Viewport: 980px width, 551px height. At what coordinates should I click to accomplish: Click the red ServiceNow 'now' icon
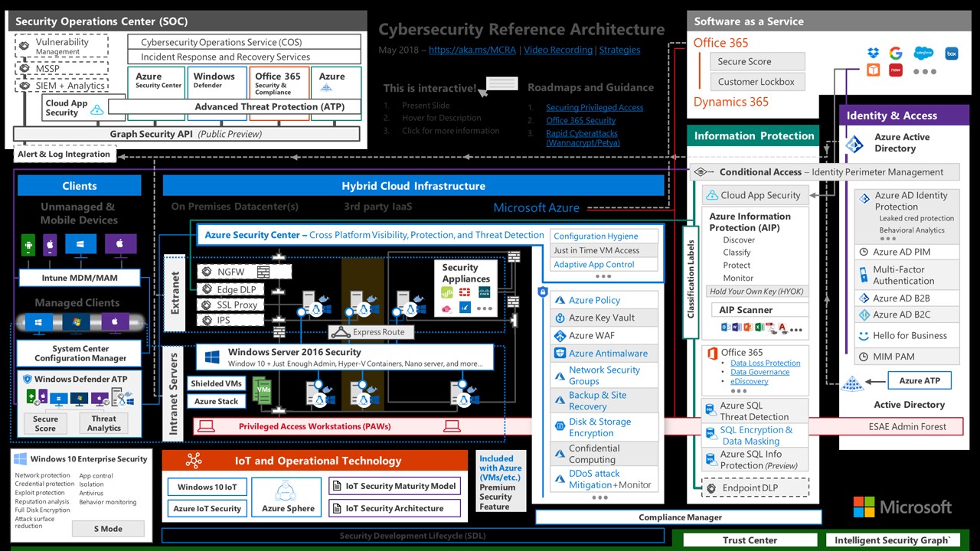(x=895, y=70)
